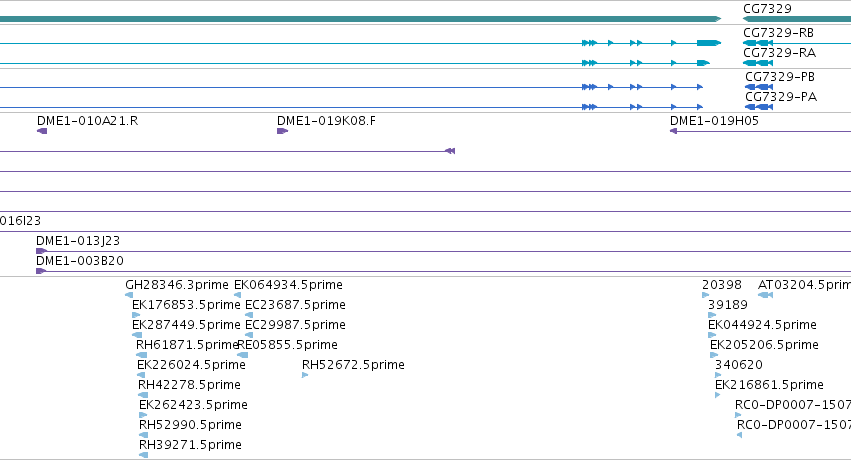Click the RH61871.5prime arrow marker
The image size is (851, 460).
coord(141,355)
